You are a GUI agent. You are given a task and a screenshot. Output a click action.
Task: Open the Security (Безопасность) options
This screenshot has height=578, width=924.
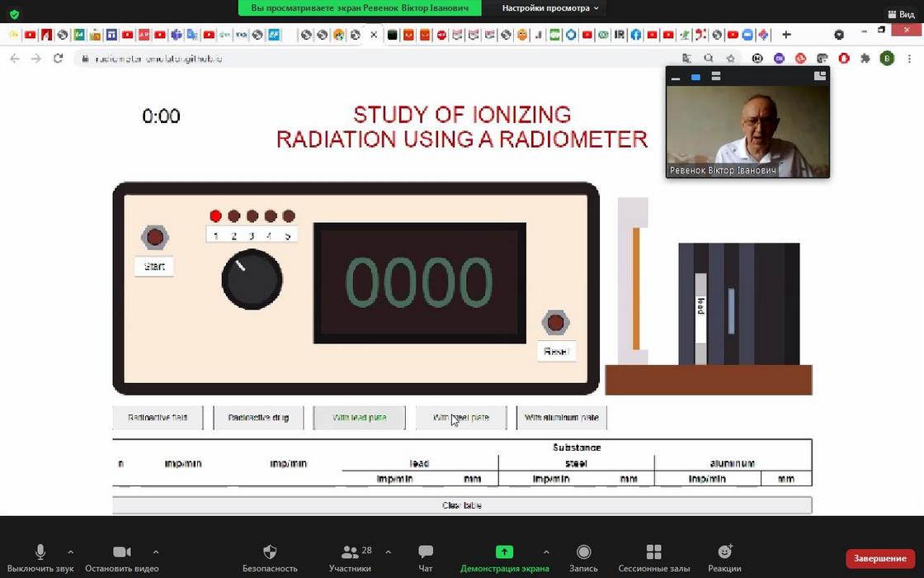(270, 552)
